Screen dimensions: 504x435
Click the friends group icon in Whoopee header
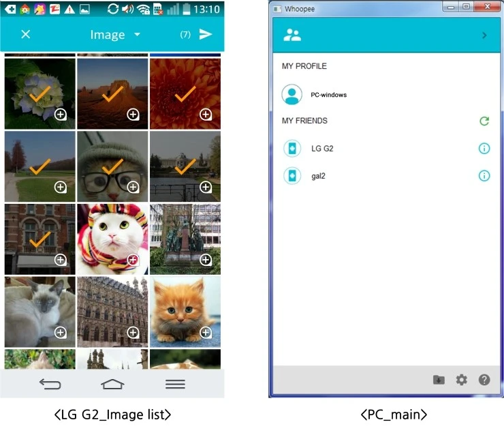coord(292,35)
